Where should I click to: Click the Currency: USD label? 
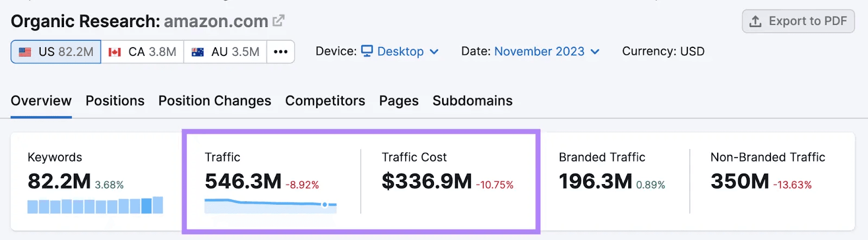663,52
